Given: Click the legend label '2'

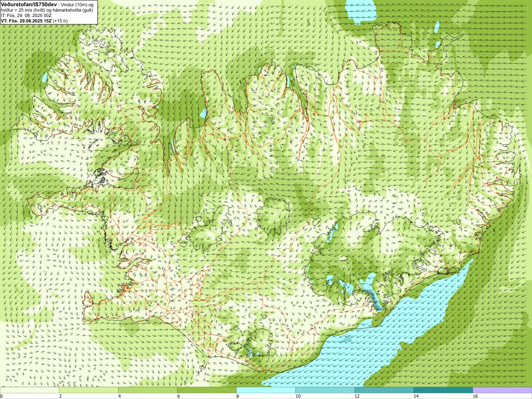Looking at the screenshot, I should pos(60,396).
